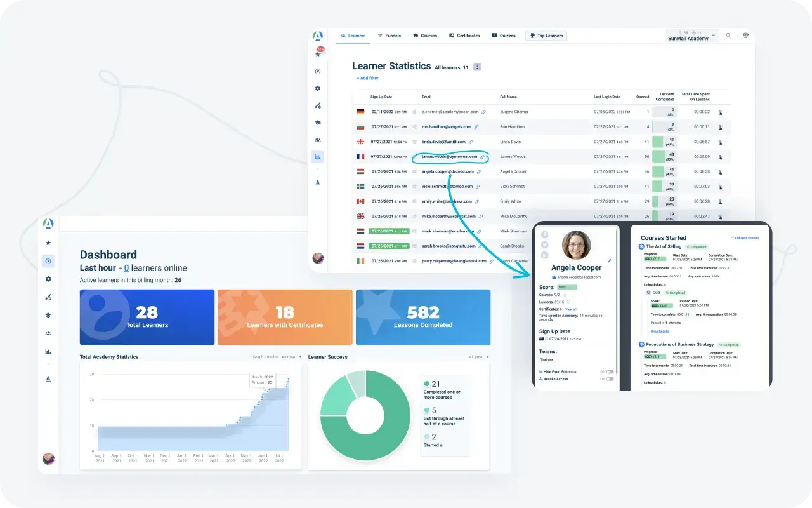Open the three-dot menu beside All learners
This screenshot has height=508, width=812.
pos(478,67)
